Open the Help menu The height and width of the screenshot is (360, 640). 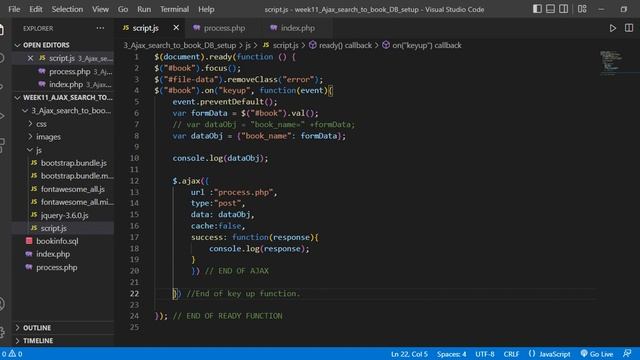click(206, 9)
